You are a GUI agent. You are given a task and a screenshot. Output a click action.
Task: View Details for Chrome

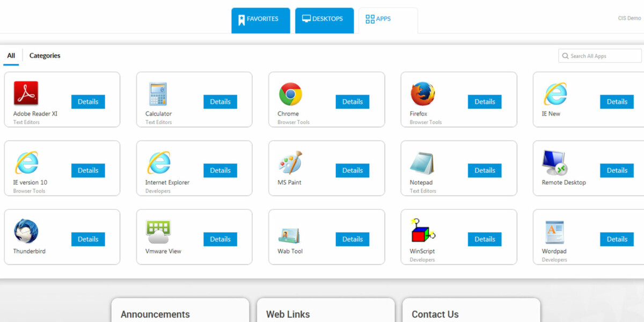(x=353, y=102)
